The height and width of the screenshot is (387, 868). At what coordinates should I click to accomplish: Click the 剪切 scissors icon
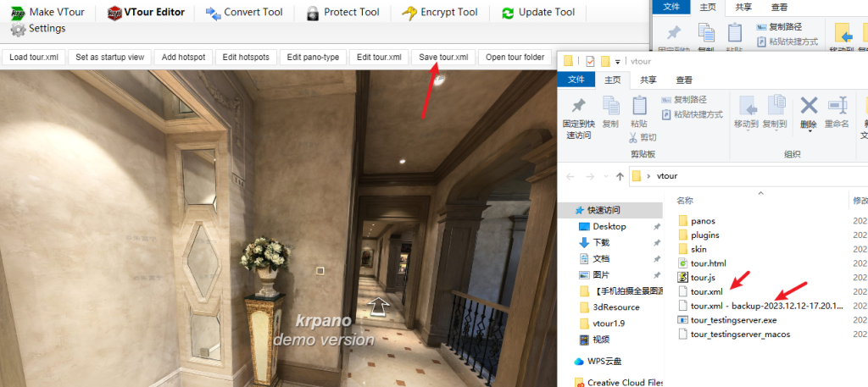(634, 137)
